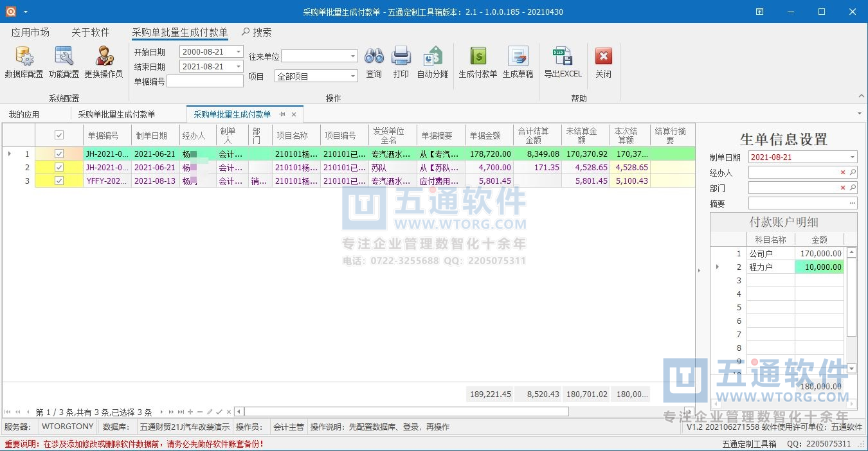Open the 应用市场 ribbon tab
The height and width of the screenshot is (451, 868).
tap(30, 32)
